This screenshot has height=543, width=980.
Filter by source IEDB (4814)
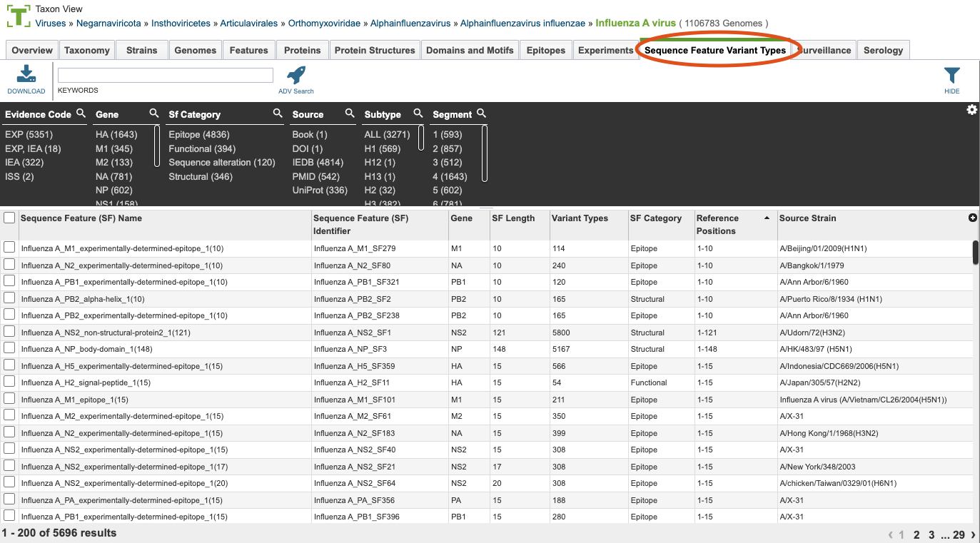[x=318, y=163]
